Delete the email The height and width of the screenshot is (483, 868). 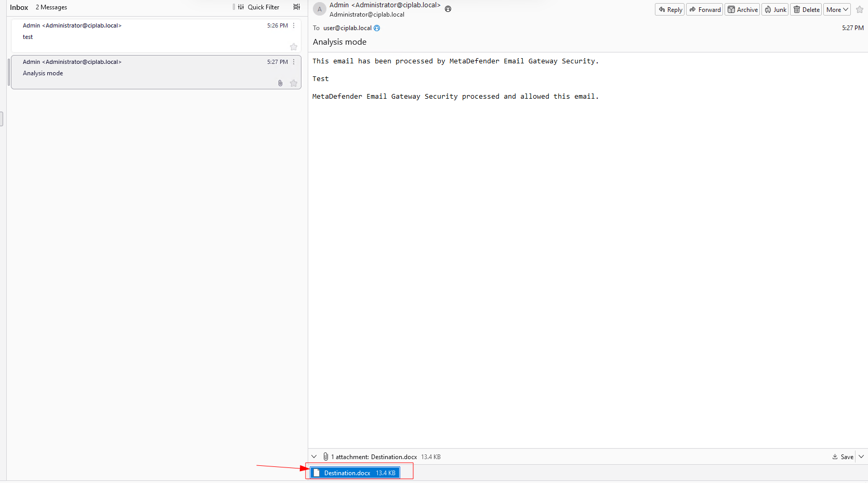[x=806, y=9]
